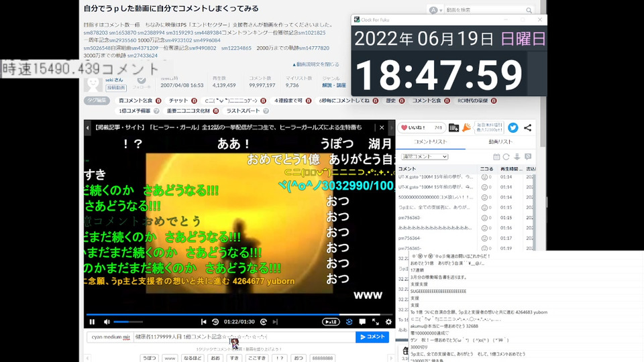Share the video on Twitter
The width and height of the screenshot is (644, 362).
tap(513, 127)
